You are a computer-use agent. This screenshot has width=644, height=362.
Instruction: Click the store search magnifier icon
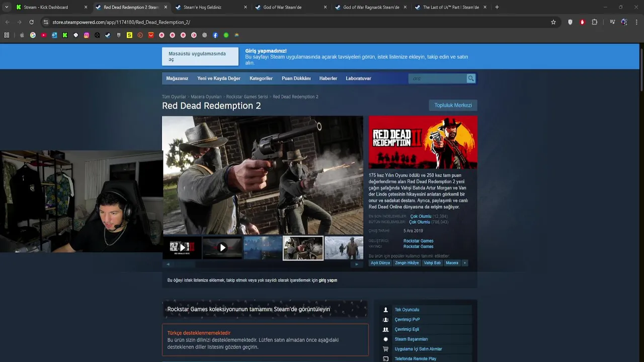pyautogui.click(x=471, y=78)
